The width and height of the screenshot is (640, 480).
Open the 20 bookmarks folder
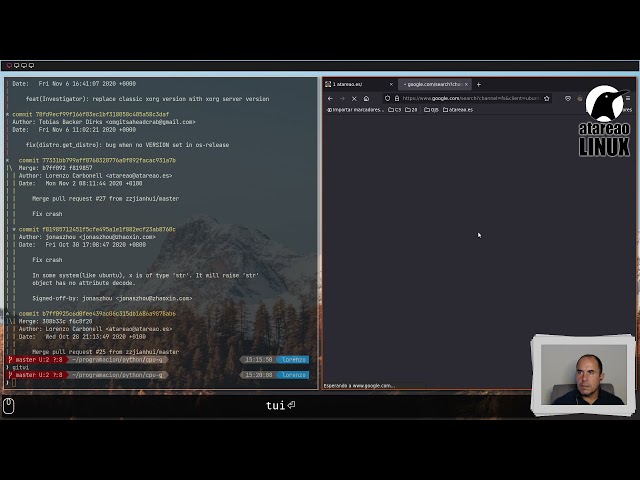(411, 110)
